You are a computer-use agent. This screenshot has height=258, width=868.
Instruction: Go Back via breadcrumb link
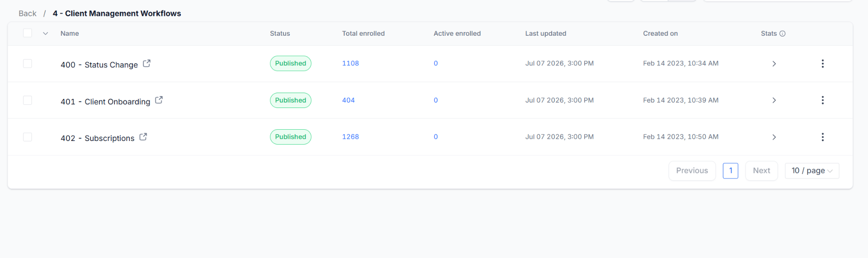28,14
